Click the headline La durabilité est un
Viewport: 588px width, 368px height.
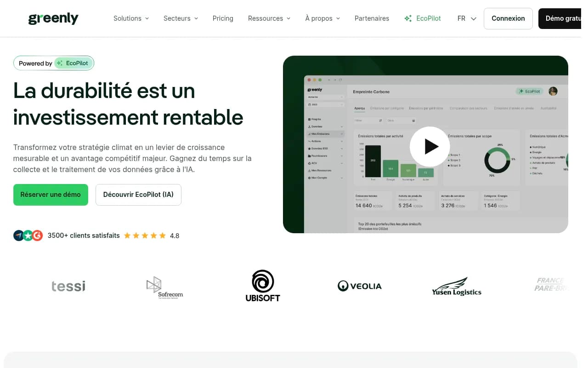pyautogui.click(x=104, y=90)
